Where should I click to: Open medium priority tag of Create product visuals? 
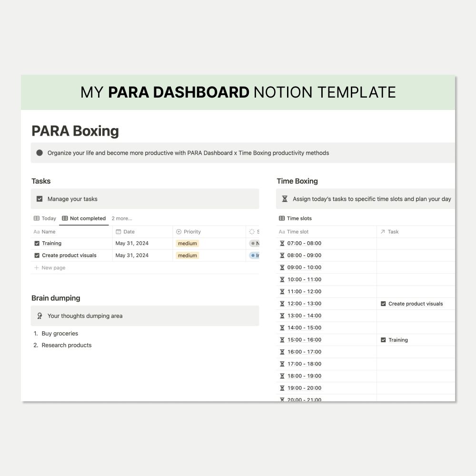[x=187, y=255]
